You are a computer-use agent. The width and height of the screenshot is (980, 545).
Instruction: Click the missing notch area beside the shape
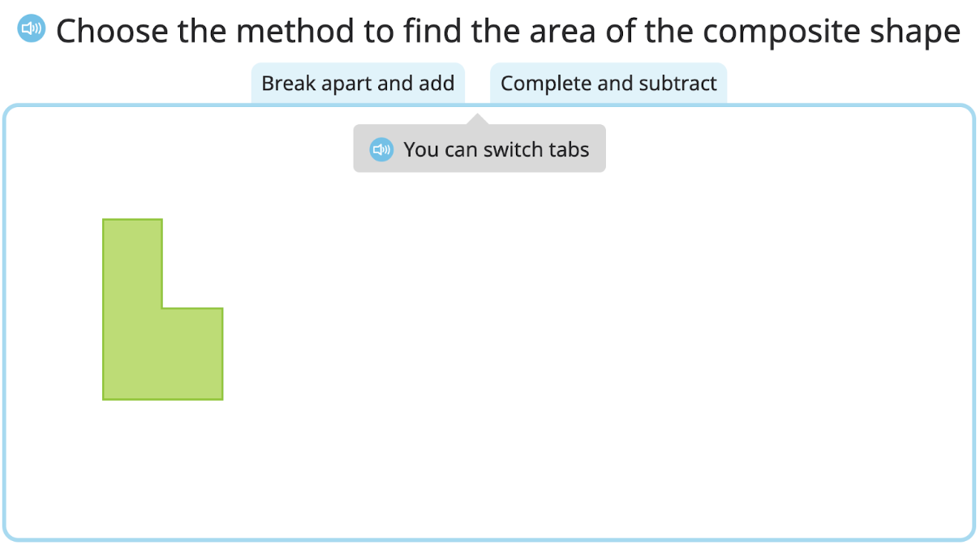[x=193, y=264]
